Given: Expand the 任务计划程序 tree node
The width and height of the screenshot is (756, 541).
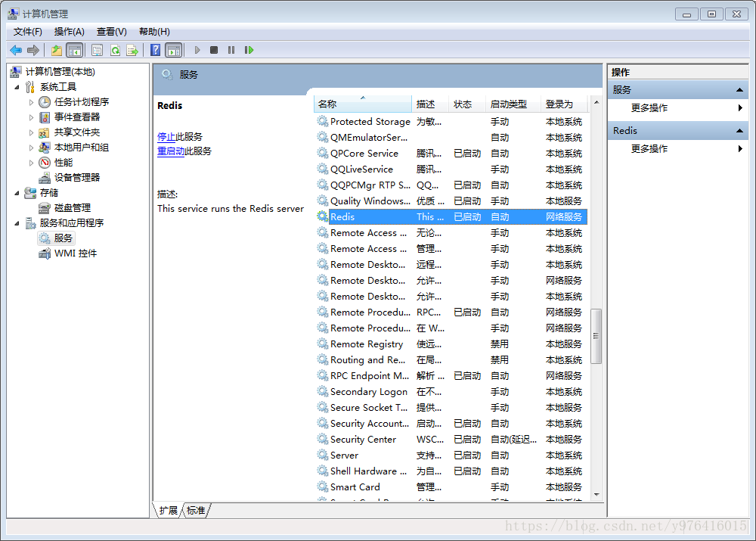Looking at the screenshot, I should tap(31, 102).
